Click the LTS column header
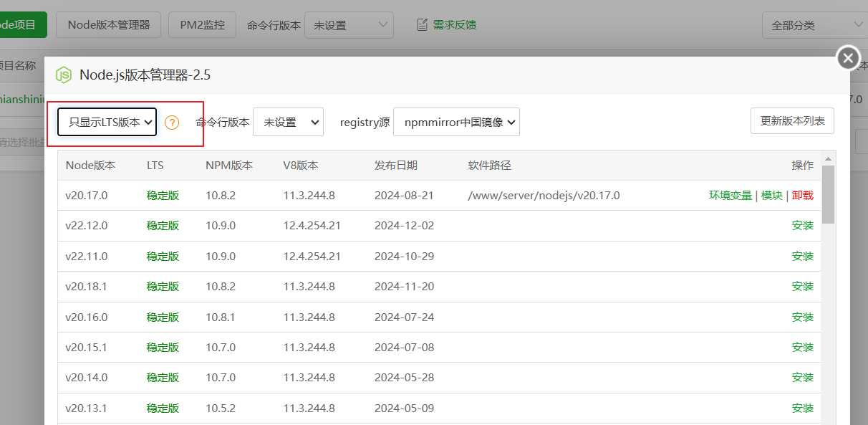The image size is (868, 425). tap(155, 165)
